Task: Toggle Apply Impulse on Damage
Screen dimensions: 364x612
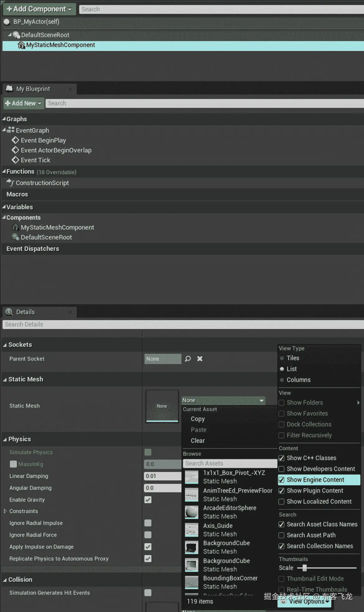Action: (148, 547)
